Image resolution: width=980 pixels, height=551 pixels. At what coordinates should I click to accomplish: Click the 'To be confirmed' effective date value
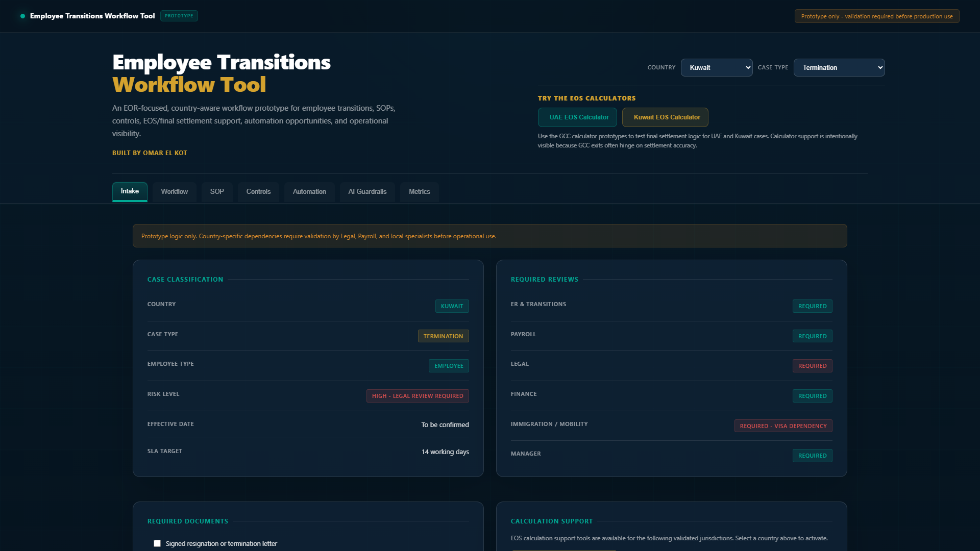pyautogui.click(x=445, y=424)
